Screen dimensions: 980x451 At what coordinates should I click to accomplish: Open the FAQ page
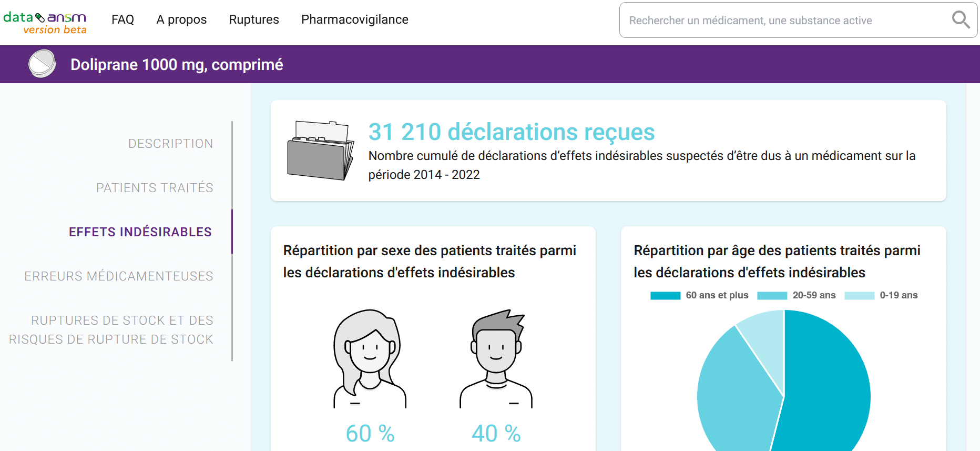pos(122,19)
